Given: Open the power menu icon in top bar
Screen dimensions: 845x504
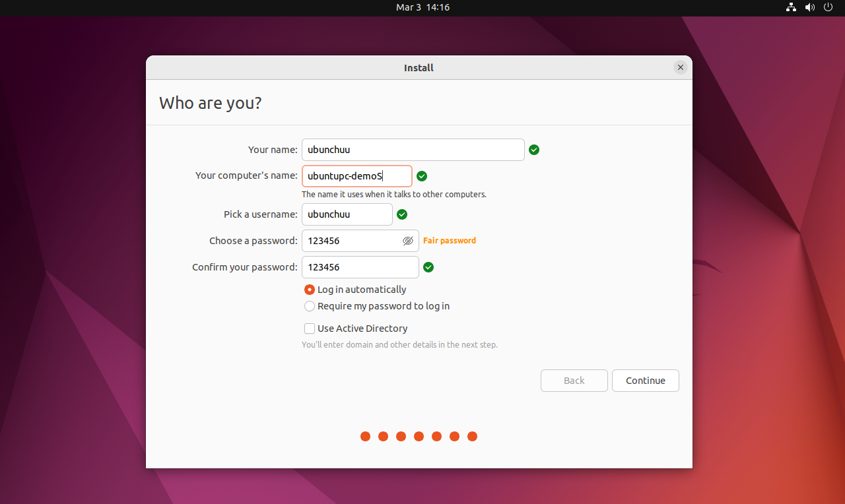Looking at the screenshot, I should click(828, 7).
